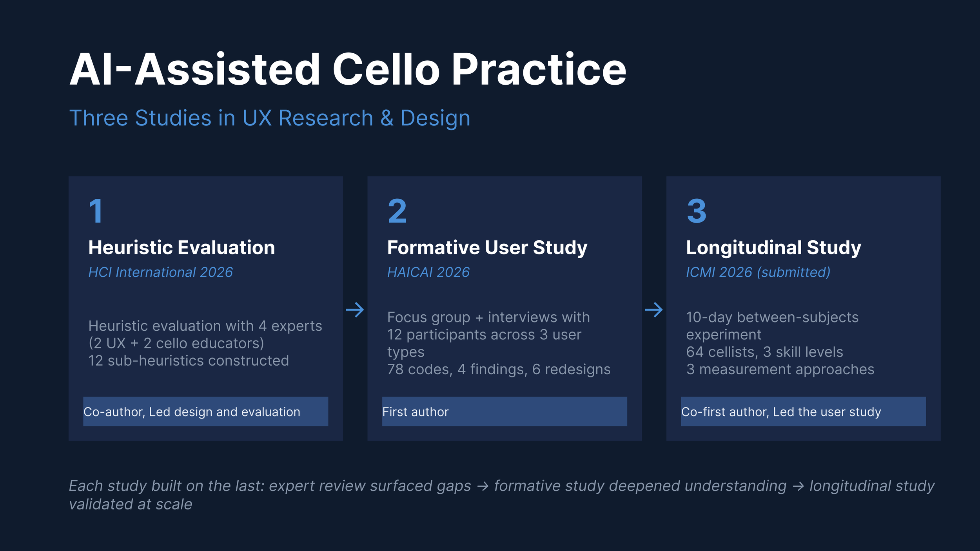Click the blue number 2 on second card
This screenshot has width=980, height=551.
pos(397,211)
